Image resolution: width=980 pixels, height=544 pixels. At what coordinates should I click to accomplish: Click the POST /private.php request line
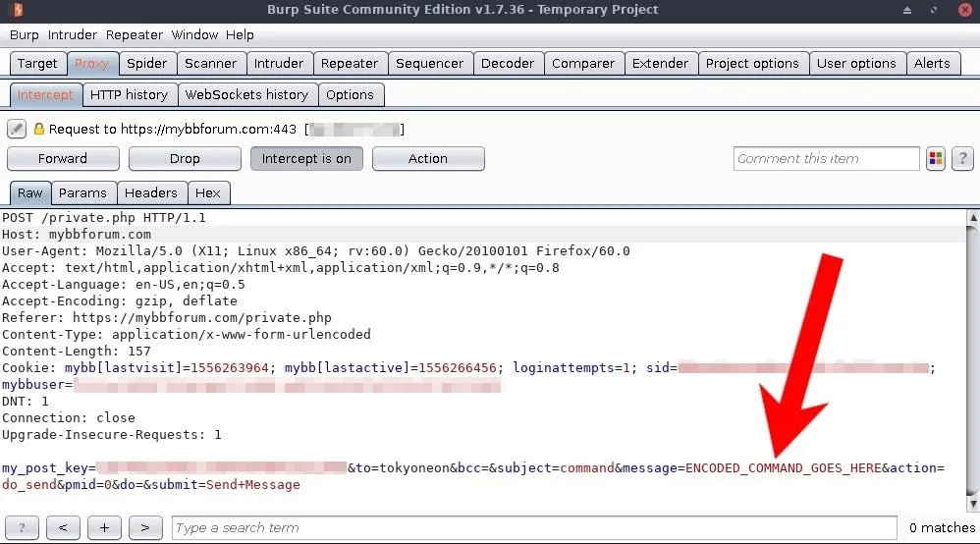[104, 218]
